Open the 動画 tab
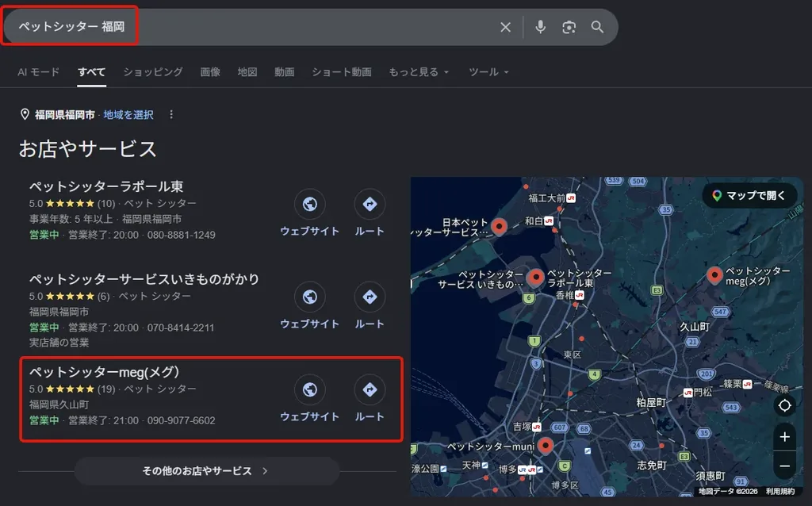The height and width of the screenshot is (506, 812). pyautogui.click(x=285, y=72)
